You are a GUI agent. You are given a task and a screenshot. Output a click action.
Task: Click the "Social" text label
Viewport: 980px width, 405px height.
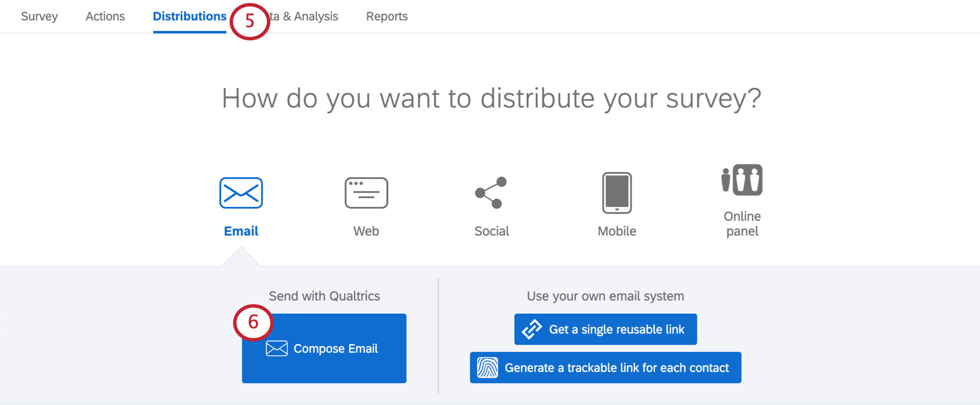coord(491,231)
